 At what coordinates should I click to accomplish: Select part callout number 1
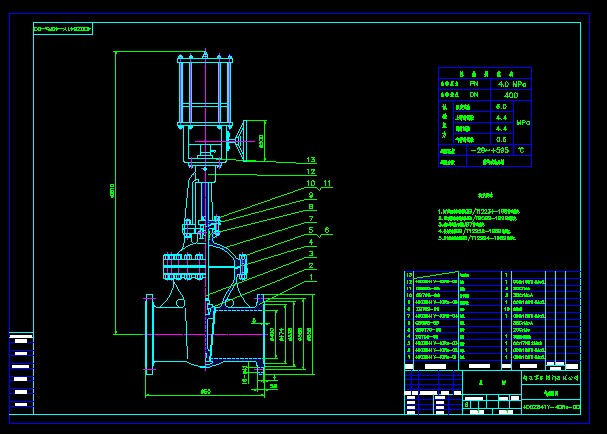tap(311, 277)
